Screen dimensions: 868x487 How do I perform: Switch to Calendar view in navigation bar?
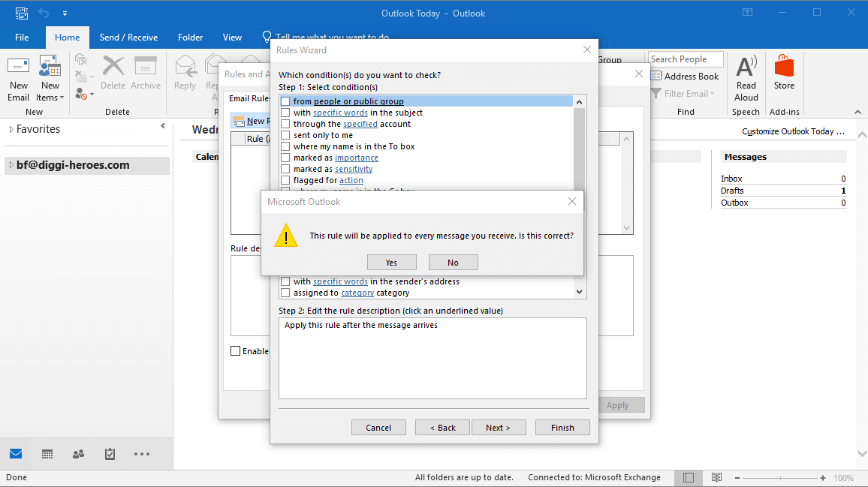(x=47, y=454)
